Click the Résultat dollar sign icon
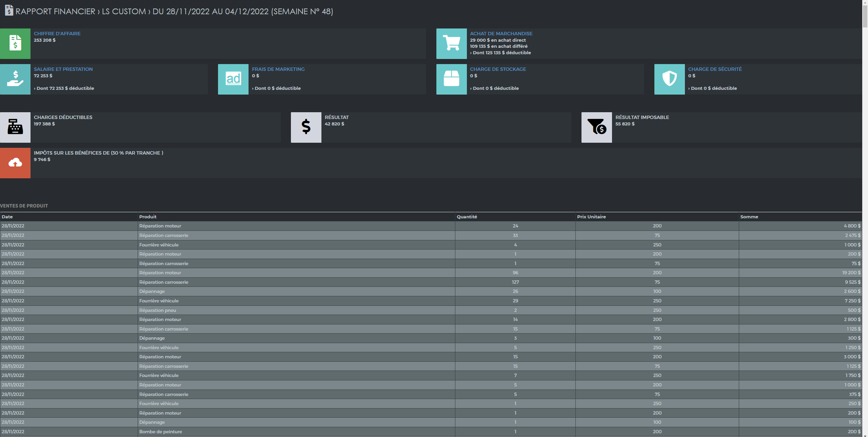Viewport: 868px width, 437px height. click(x=306, y=127)
